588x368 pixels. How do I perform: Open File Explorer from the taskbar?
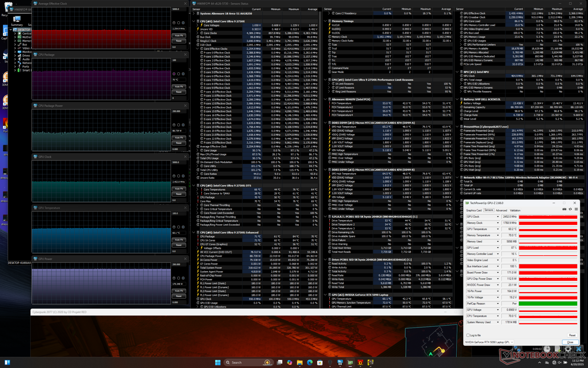tap(300, 362)
